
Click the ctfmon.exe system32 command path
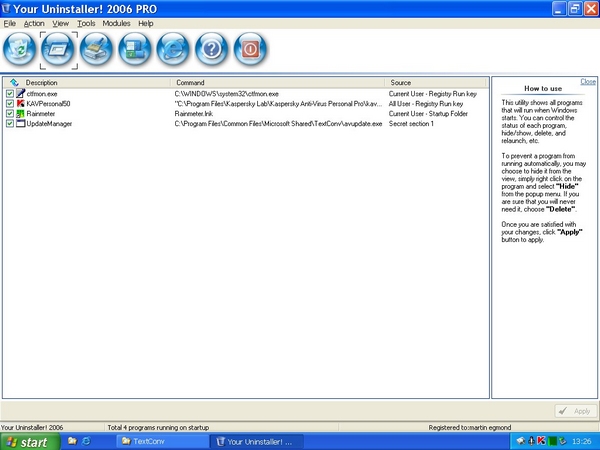(227, 94)
